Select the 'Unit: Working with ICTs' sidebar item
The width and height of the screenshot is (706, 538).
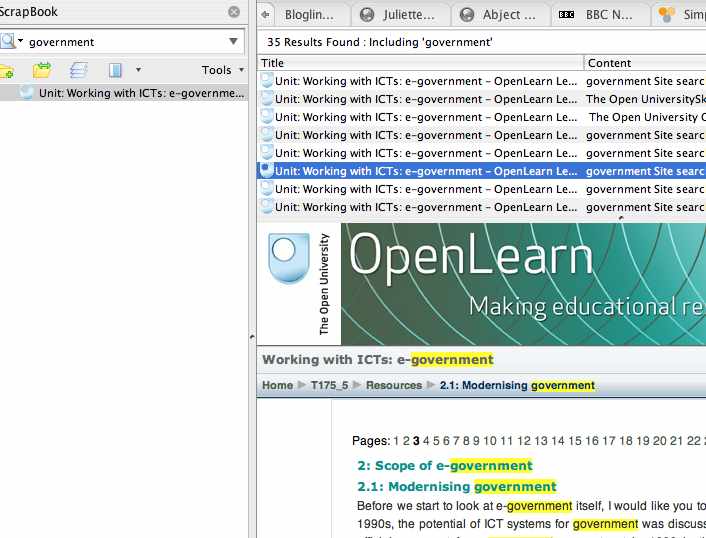124,93
